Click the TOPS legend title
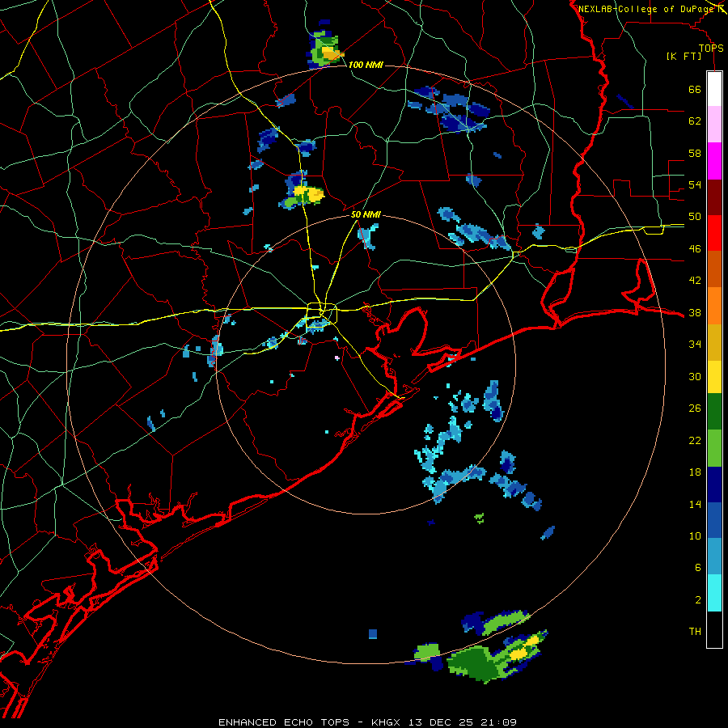Viewport: 728px width, 728px height. click(x=711, y=49)
